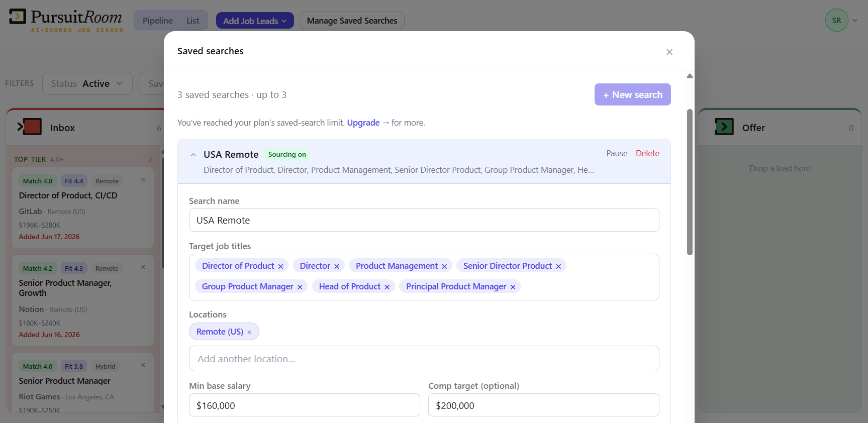This screenshot has width=868, height=423.
Task: Click the Inbox column title
Action: coord(62,128)
